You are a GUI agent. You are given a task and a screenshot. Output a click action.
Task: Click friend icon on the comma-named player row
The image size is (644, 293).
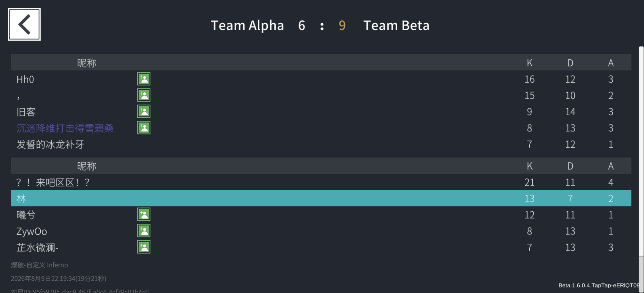(x=144, y=95)
